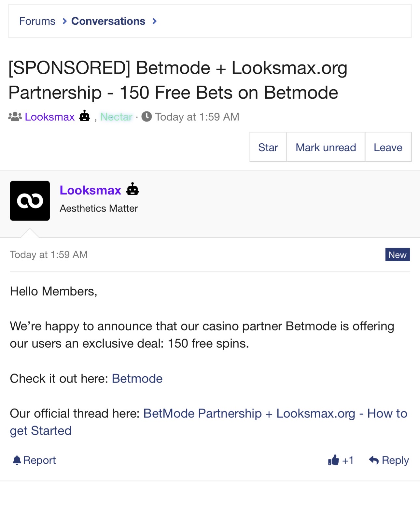The width and height of the screenshot is (420, 506).
Task: Click the robot icon beside post author name
Action: [133, 189]
